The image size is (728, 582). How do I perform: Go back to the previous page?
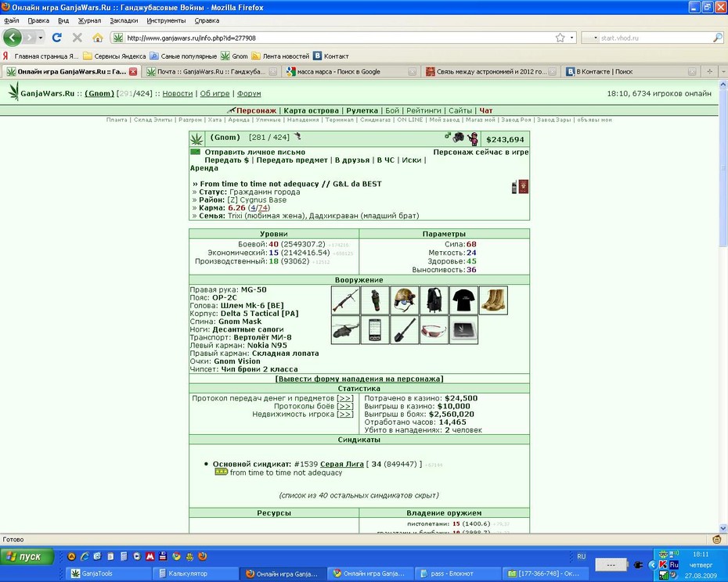pyautogui.click(x=13, y=38)
